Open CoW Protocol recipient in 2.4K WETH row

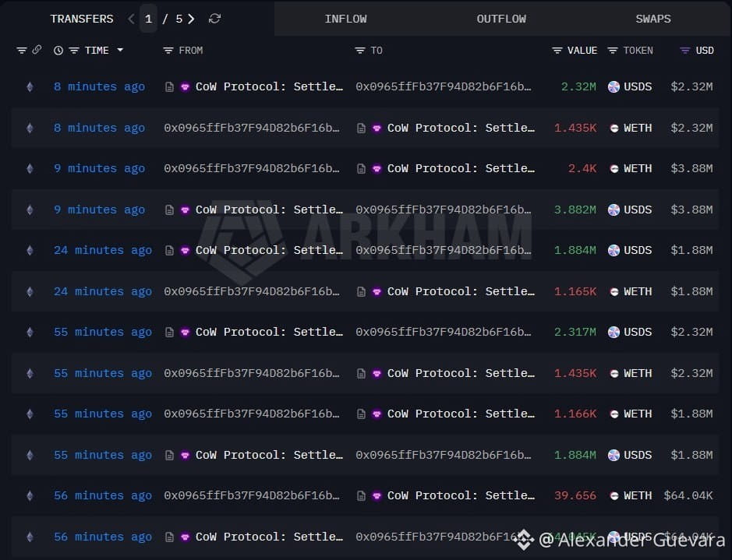pos(461,168)
